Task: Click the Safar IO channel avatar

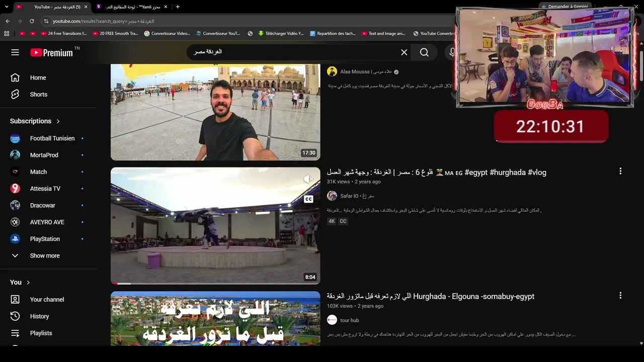Action: (332, 196)
